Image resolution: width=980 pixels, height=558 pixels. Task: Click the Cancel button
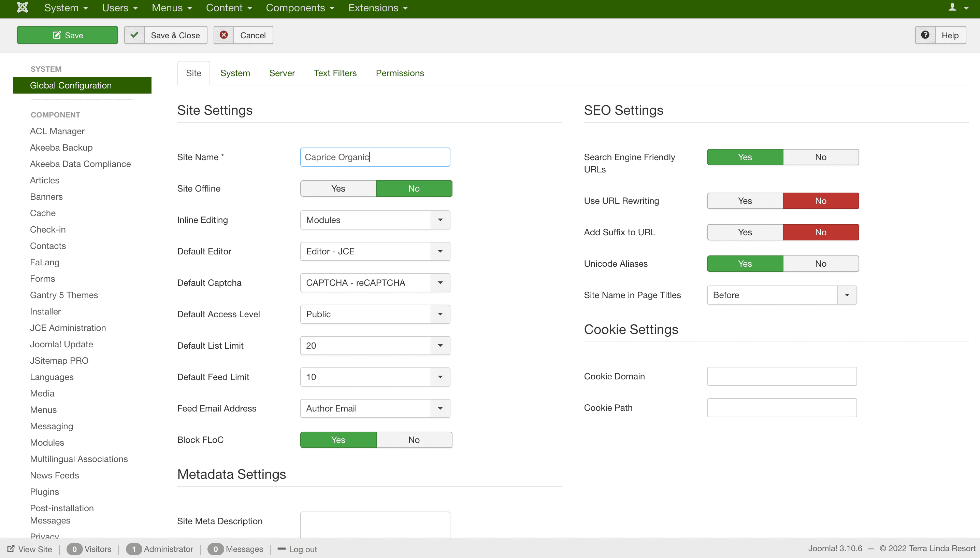[x=244, y=35]
